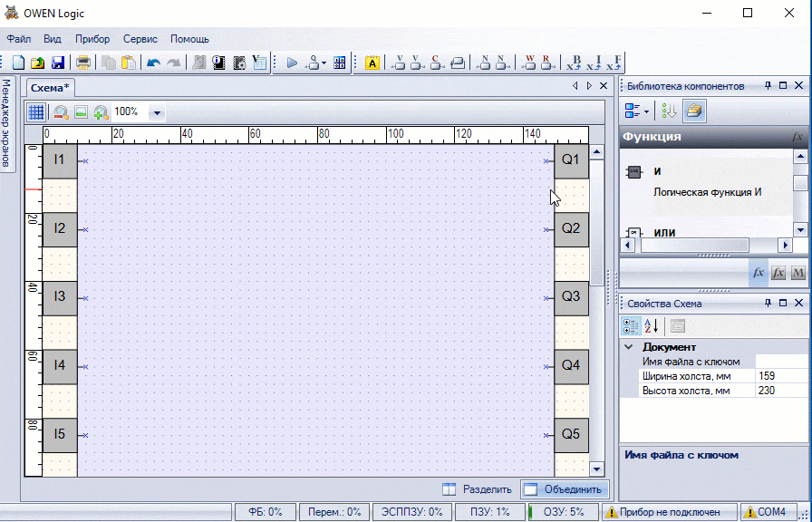
Task: Toggle the canvas grid display button
Action: (35, 112)
